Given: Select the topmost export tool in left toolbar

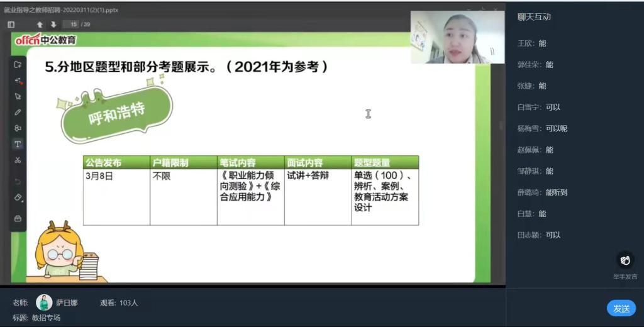Looking at the screenshot, I should (x=18, y=65).
